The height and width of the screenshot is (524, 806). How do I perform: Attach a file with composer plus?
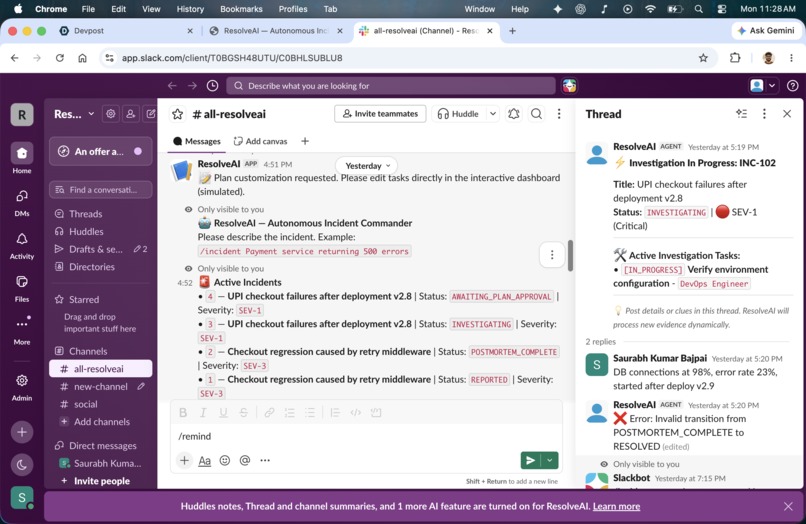[x=184, y=460]
